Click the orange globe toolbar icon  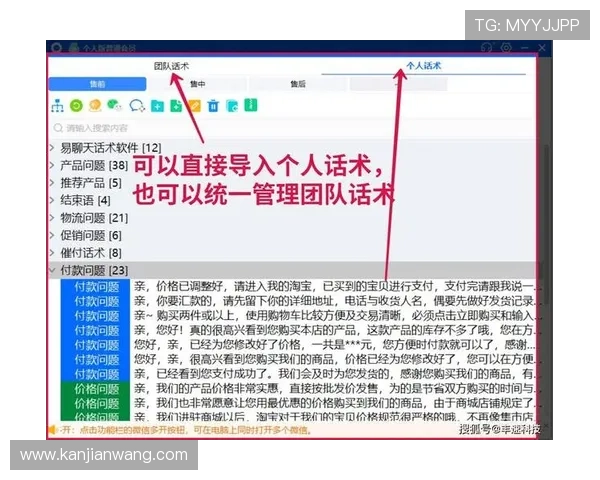click(x=95, y=105)
